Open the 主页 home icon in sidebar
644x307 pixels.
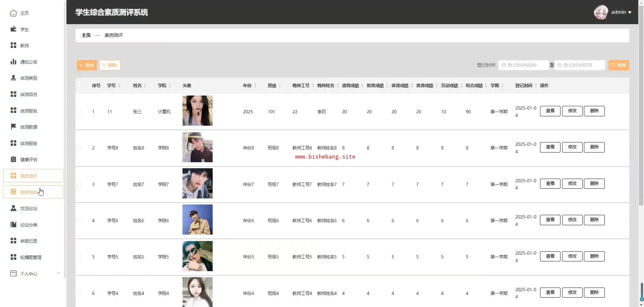click(13, 13)
